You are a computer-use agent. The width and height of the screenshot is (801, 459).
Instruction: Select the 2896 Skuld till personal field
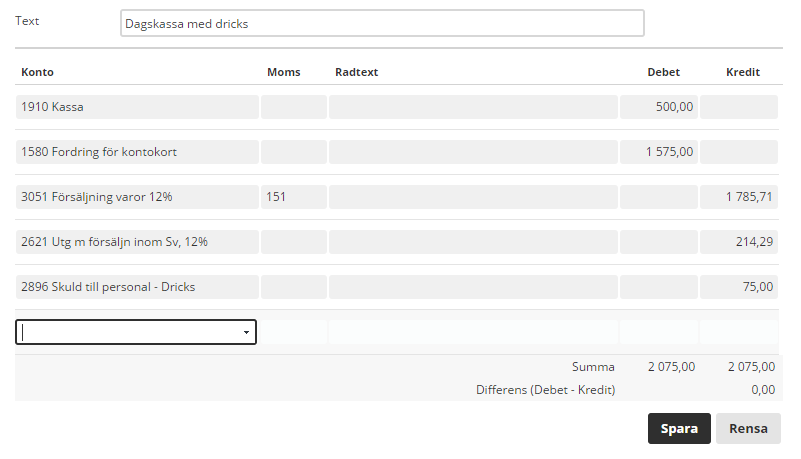tap(136, 287)
